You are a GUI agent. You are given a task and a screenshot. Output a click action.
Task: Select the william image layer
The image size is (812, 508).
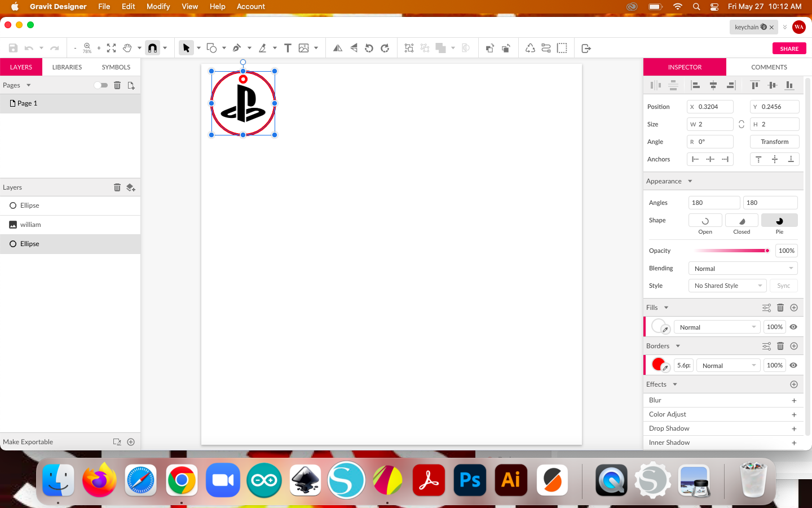70,225
